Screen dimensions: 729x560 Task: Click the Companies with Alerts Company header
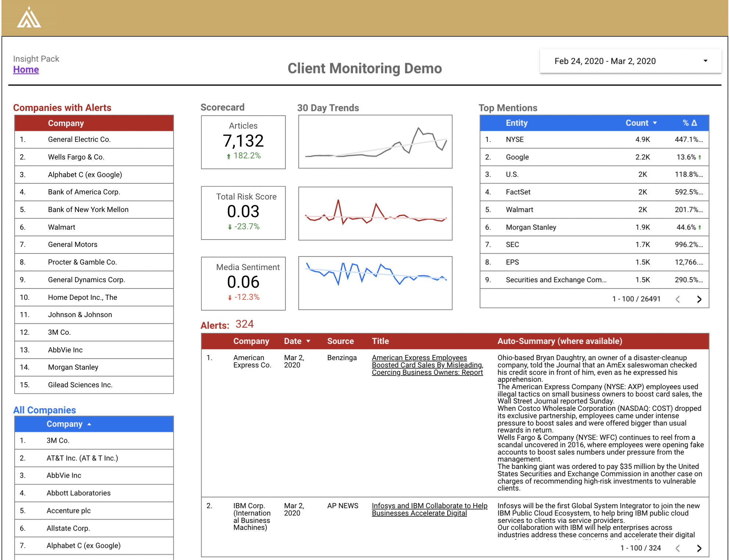[x=66, y=123]
